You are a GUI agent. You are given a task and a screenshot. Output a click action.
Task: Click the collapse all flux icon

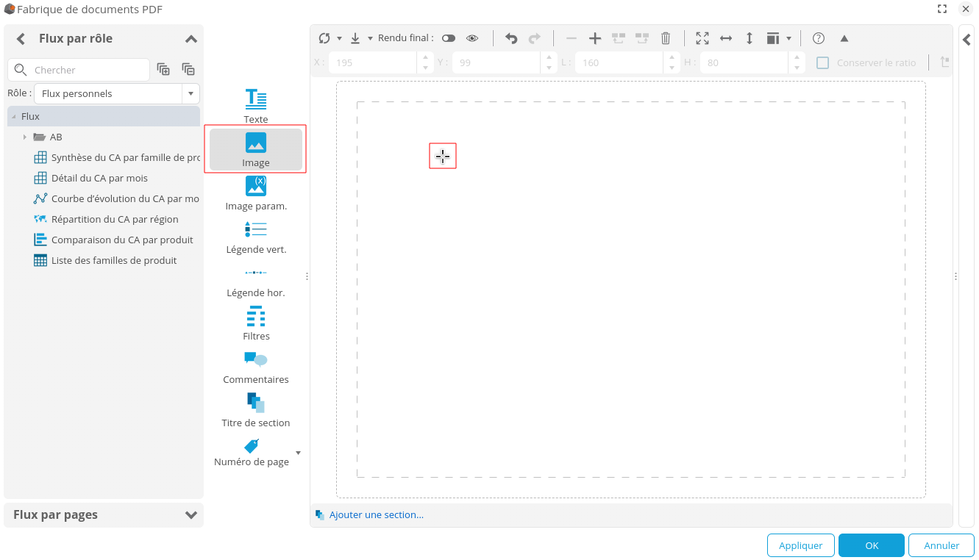188,69
